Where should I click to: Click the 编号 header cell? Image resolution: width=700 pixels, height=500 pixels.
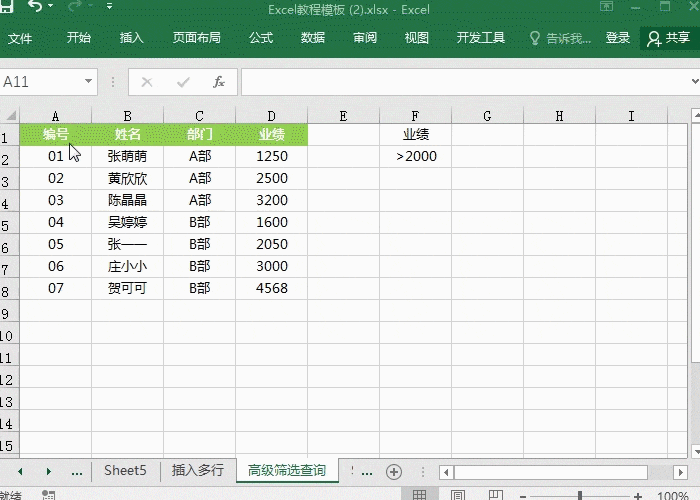55,134
